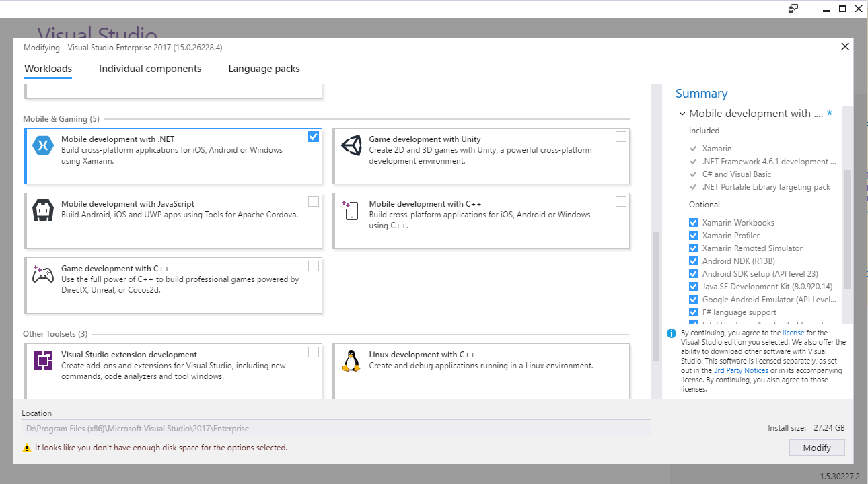The height and width of the screenshot is (484, 868).
Task: Click the Mobile development with .NET title
Action: point(118,139)
